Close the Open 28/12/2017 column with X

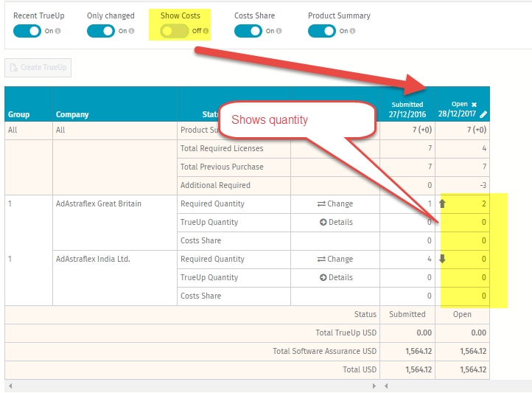click(x=474, y=105)
